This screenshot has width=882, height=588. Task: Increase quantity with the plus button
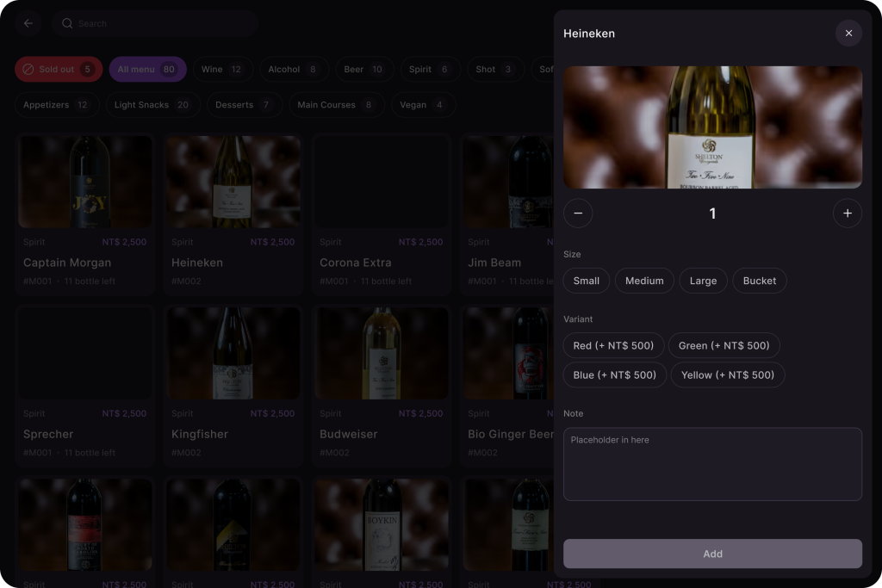[x=848, y=213]
